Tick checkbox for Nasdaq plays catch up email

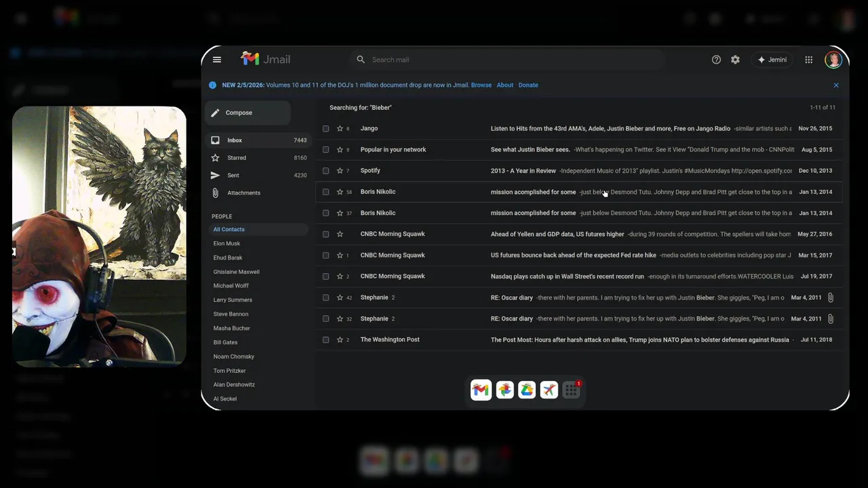tap(326, 277)
